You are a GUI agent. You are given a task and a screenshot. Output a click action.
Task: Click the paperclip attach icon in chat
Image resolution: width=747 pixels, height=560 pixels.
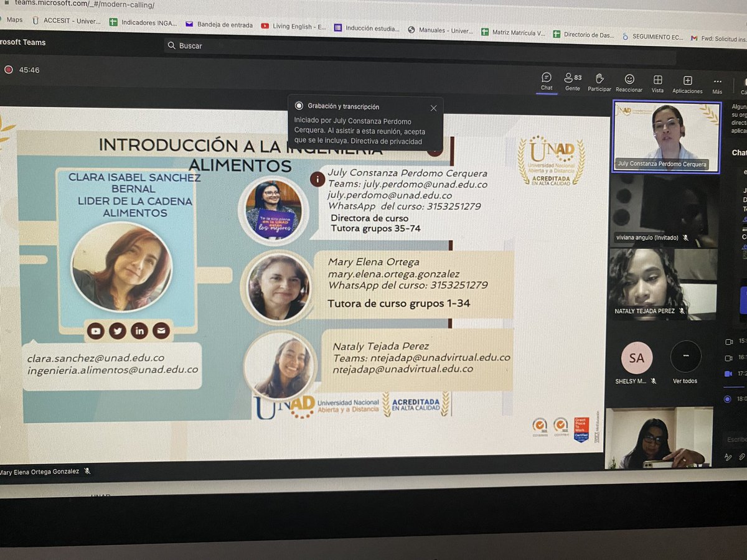point(741,457)
